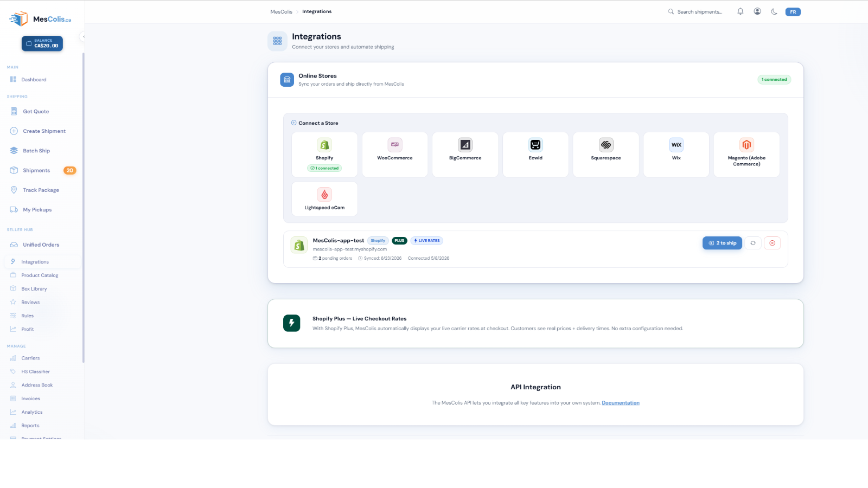Select Integrations in the sidebar
The height and width of the screenshot is (488, 868).
pos(41,262)
